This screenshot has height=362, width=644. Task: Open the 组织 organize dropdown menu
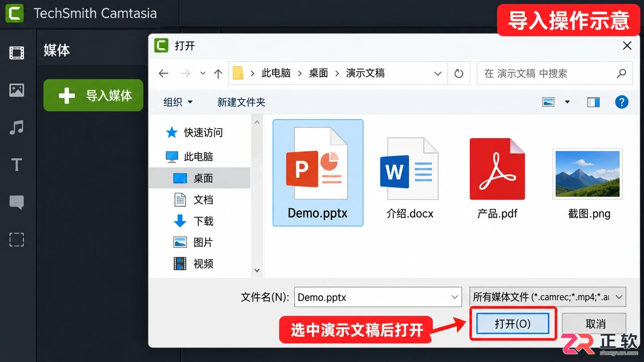pyautogui.click(x=178, y=102)
